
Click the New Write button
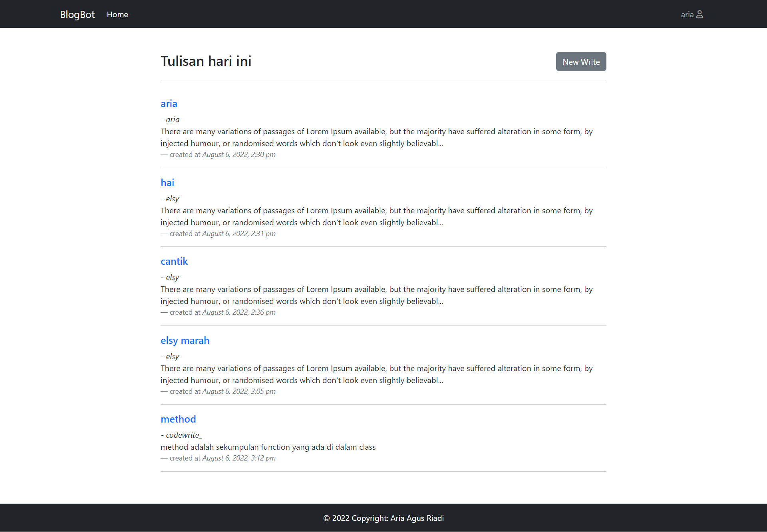580,62
